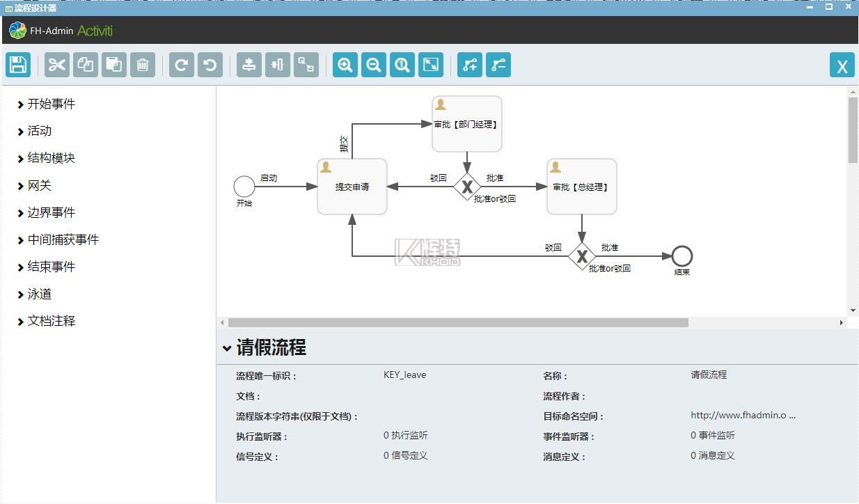
Task: Click the scroll-down arrow of canvas
Action: 853,310
